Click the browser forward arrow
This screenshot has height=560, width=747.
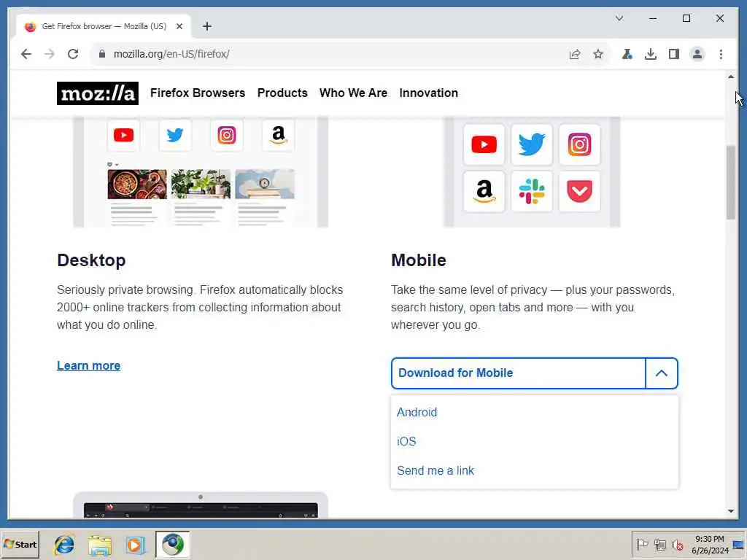[50, 54]
